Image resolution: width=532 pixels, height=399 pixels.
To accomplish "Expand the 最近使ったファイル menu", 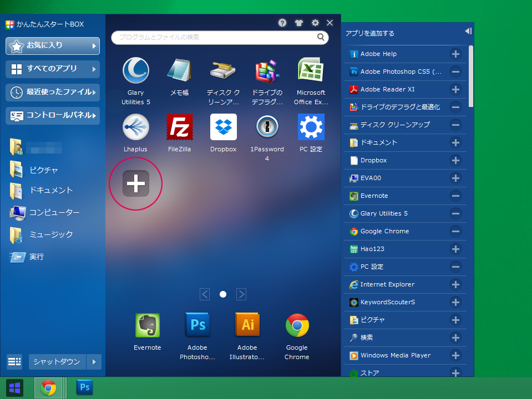I will (53, 92).
